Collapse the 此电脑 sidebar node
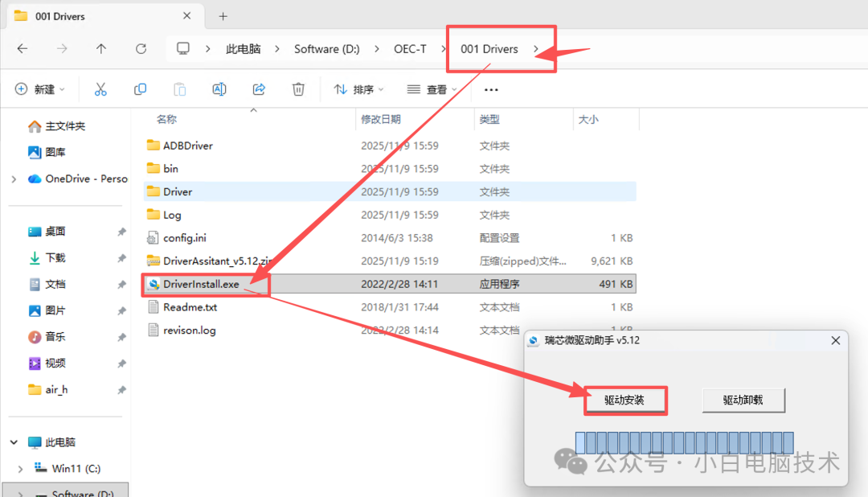The image size is (868, 497). [x=14, y=442]
